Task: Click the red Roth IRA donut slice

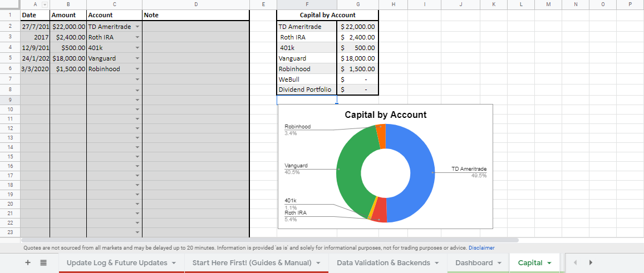Action: 379,211
